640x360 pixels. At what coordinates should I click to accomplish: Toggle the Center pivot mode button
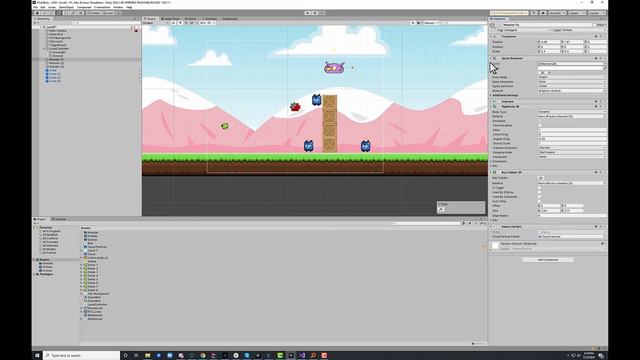point(94,13)
